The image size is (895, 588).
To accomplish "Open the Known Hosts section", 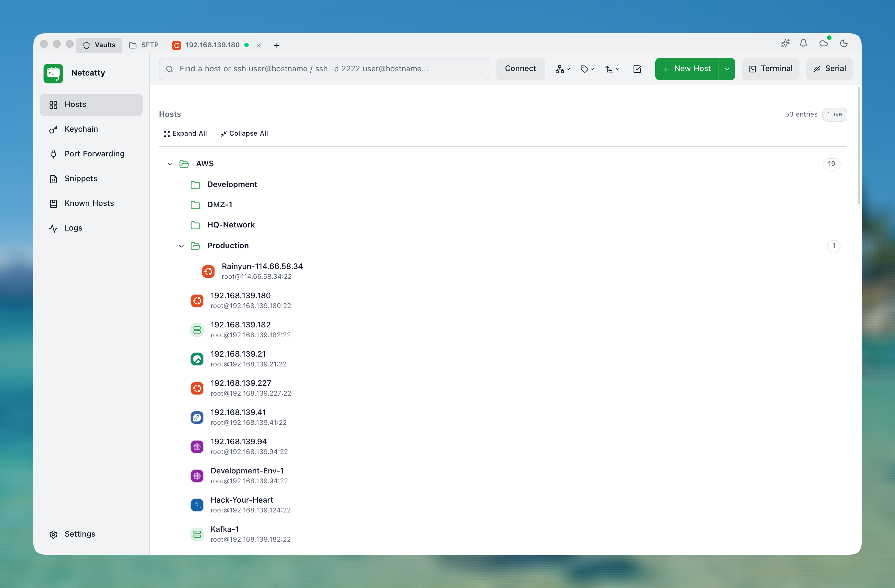I will click(x=91, y=204).
